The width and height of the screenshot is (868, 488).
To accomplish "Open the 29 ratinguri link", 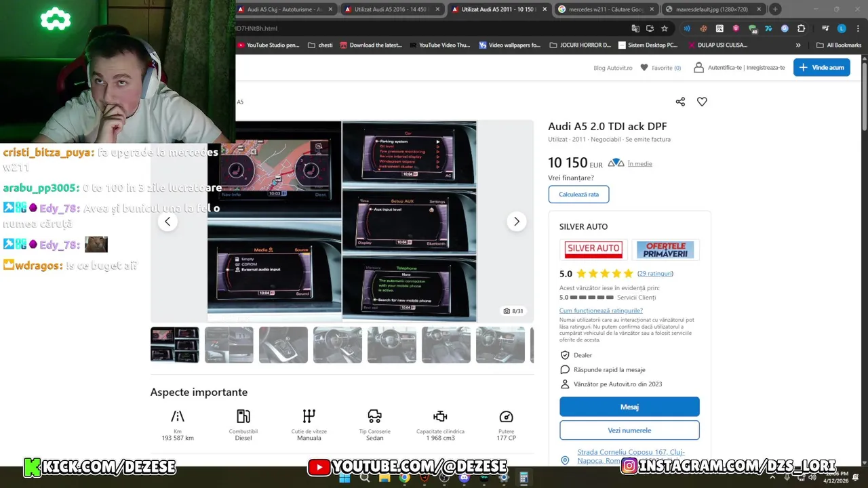I will [655, 274].
